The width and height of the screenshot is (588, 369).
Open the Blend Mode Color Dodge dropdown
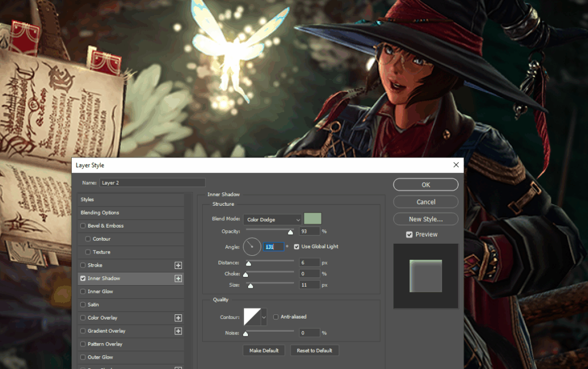pyautogui.click(x=272, y=220)
